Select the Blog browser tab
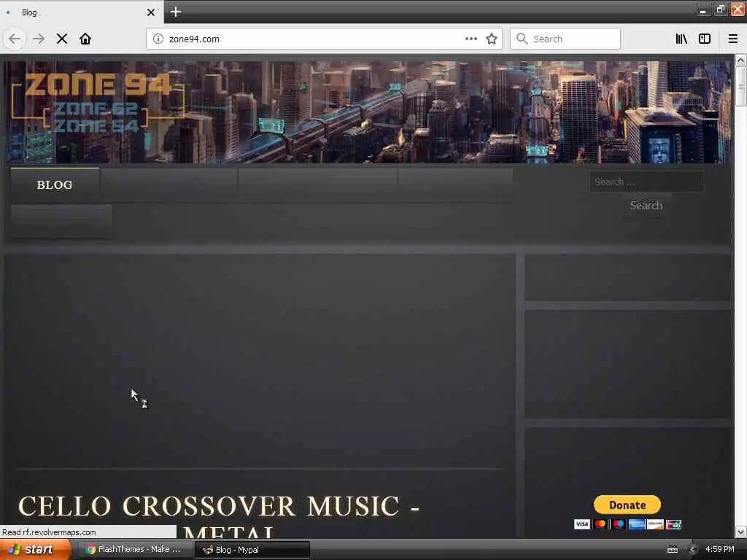 [x=82, y=12]
